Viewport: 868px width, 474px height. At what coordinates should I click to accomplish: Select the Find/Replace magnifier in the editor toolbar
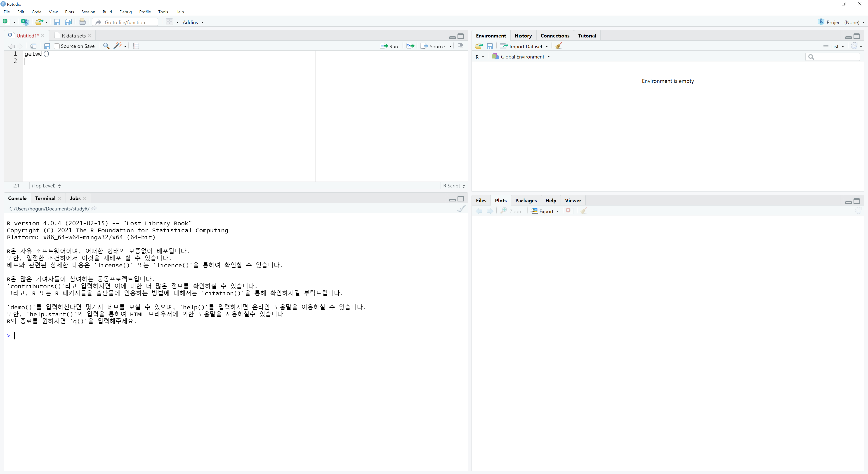tap(106, 46)
